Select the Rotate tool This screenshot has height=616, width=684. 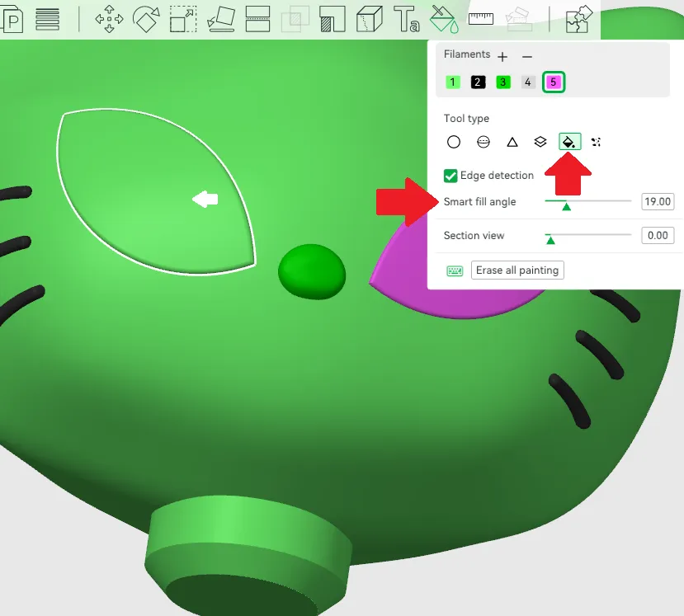click(146, 19)
